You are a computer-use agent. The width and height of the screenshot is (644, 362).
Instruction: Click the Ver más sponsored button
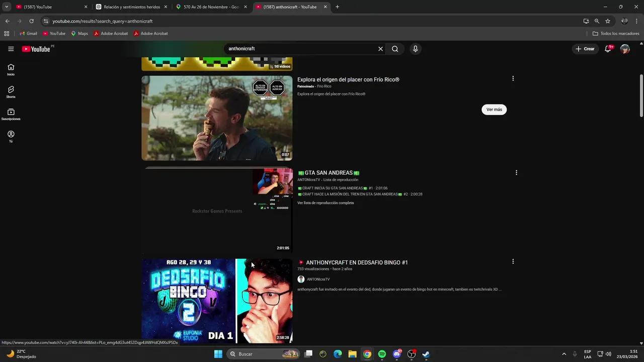coord(494,109)
